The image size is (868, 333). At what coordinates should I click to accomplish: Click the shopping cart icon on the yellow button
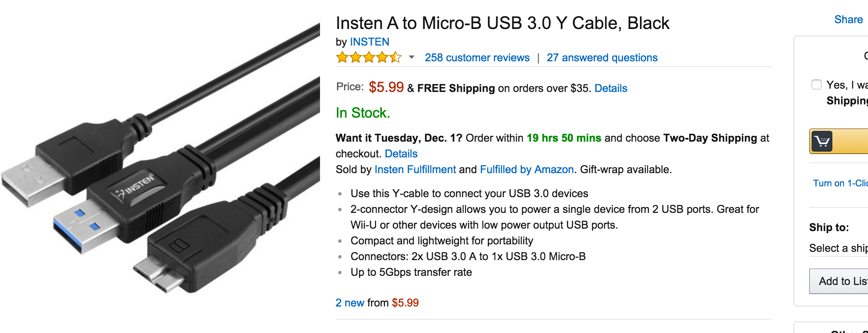tap(822, 142)
